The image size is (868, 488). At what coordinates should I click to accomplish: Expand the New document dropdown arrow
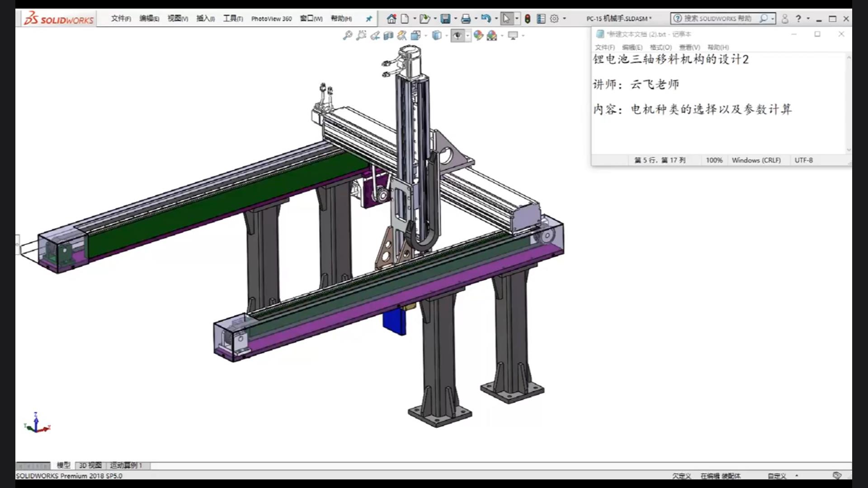pyautogui.click(x=415, y=19)
